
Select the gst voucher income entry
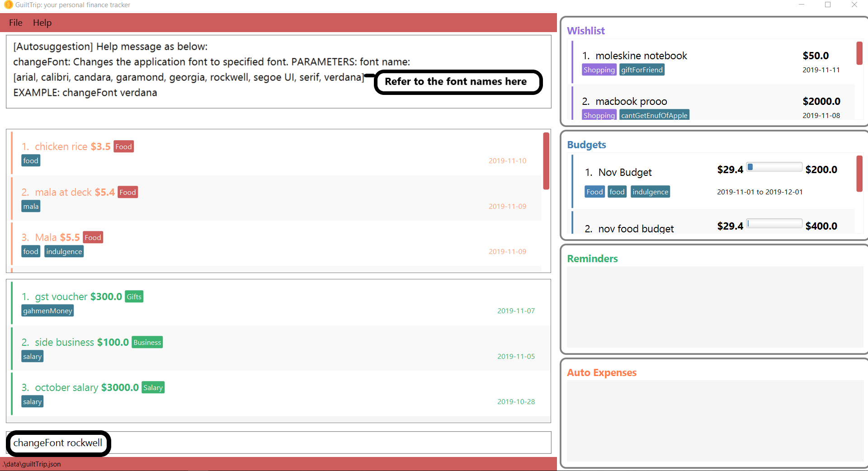coord(281,303)
